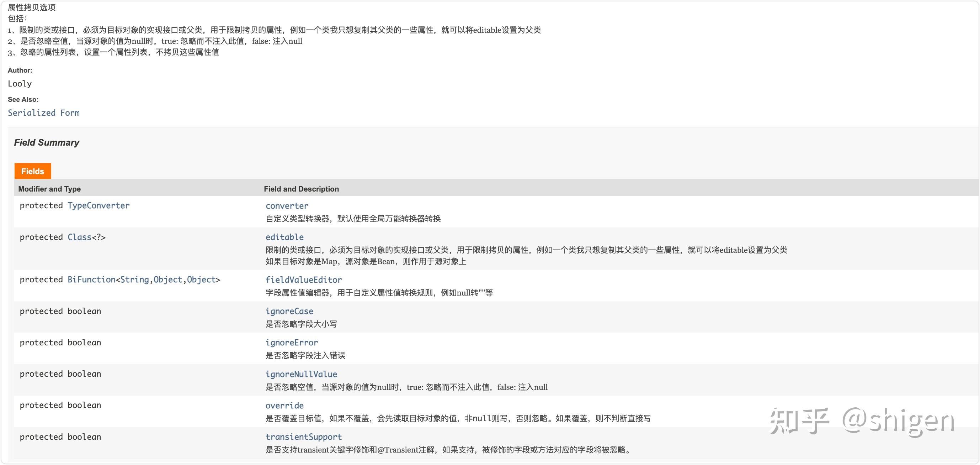Open the override field link
The image size is (980, 465).
[284, 405]
